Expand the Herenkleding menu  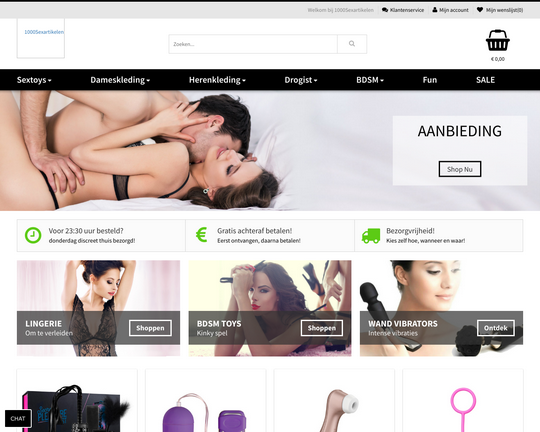(217, 80)
